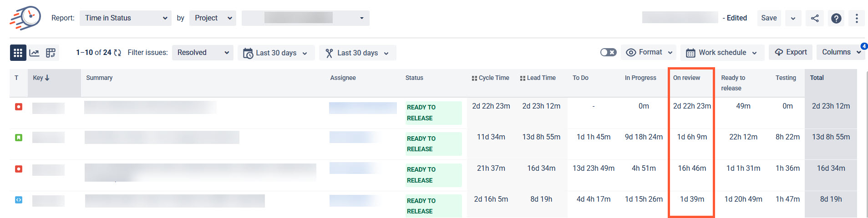Click the share icon
This screenshot has height=218, width=868.
[815, 18]
